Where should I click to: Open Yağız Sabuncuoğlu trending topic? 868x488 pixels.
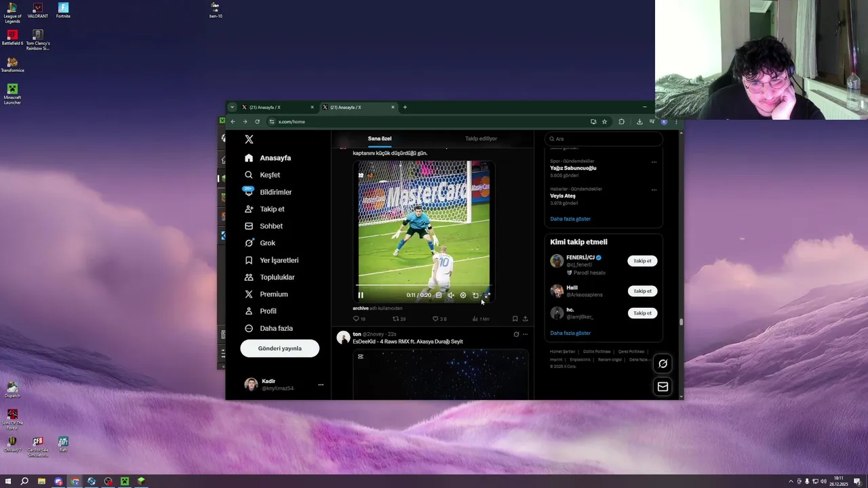point(573,168)
